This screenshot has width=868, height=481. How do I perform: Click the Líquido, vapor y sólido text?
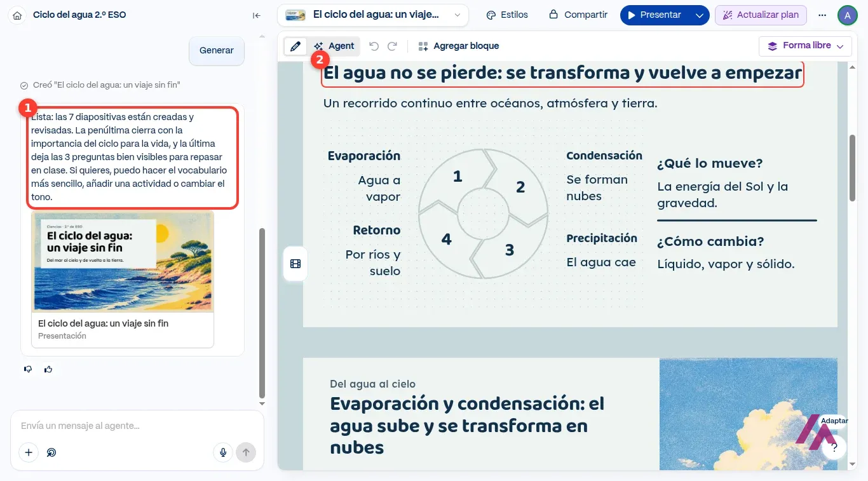tap(726, 264)
